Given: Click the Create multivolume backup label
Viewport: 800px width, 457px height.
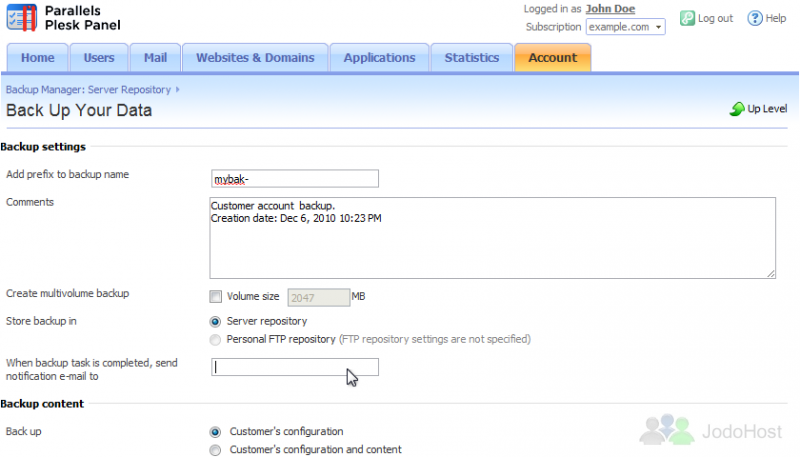Looking at the screenshot, I should coord(67,293).
